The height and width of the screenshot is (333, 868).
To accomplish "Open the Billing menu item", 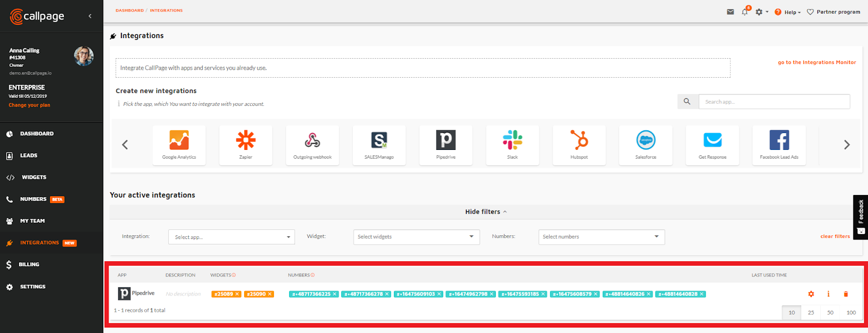I will [x=29, y=265].
